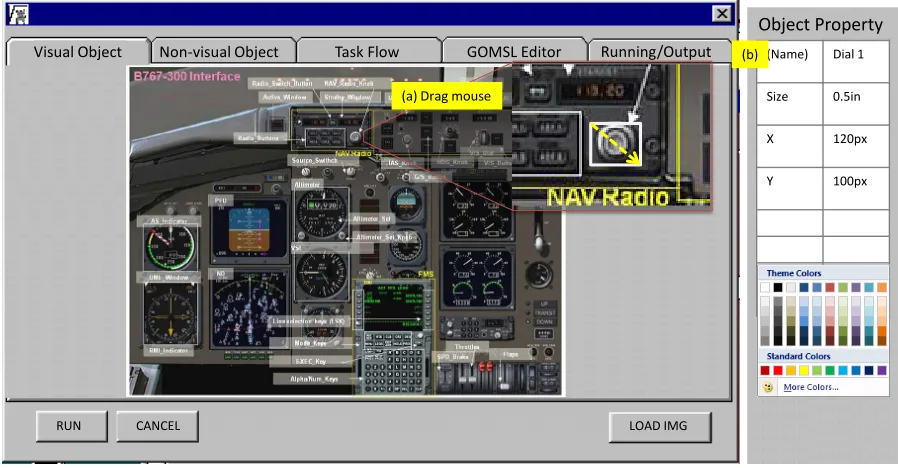This screenshot has height=468, width=898.
Task: Select the light green standard color swatch
Action: (x=817, y=371)
